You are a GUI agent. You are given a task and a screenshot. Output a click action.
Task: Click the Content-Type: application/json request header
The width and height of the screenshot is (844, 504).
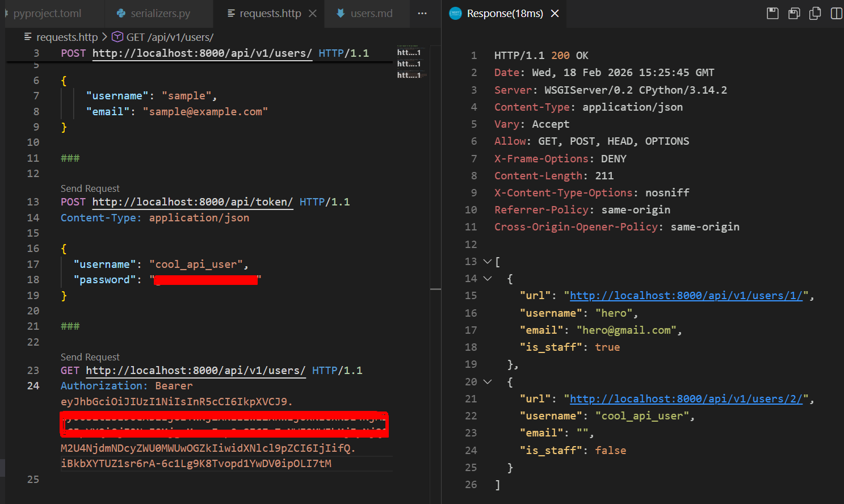point(155,218)
